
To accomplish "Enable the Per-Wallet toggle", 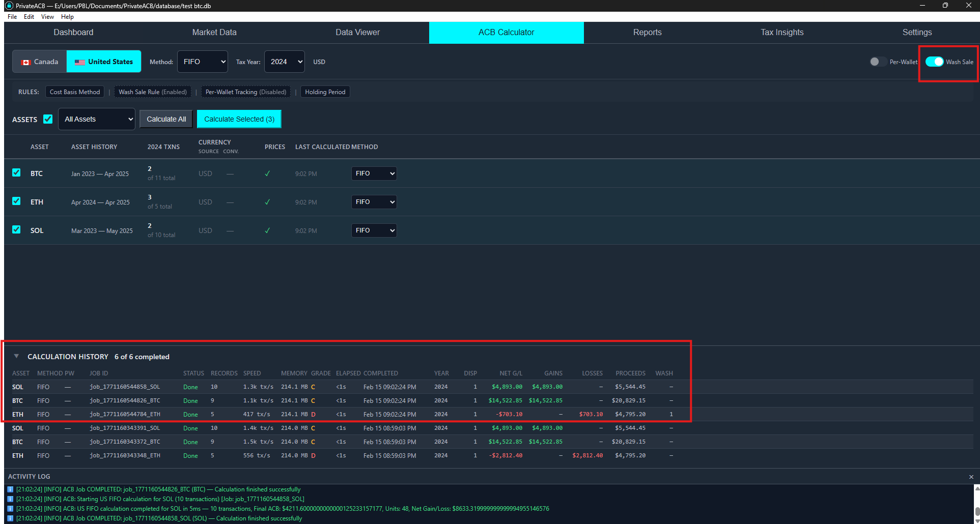I will tap(878, 62).
